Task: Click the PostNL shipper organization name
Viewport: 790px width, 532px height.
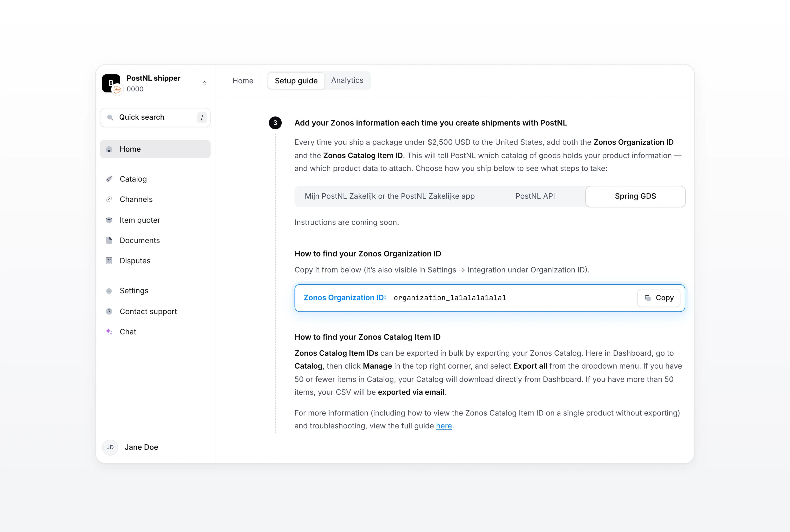Action: pyautogui.click(x=153, y=78)
